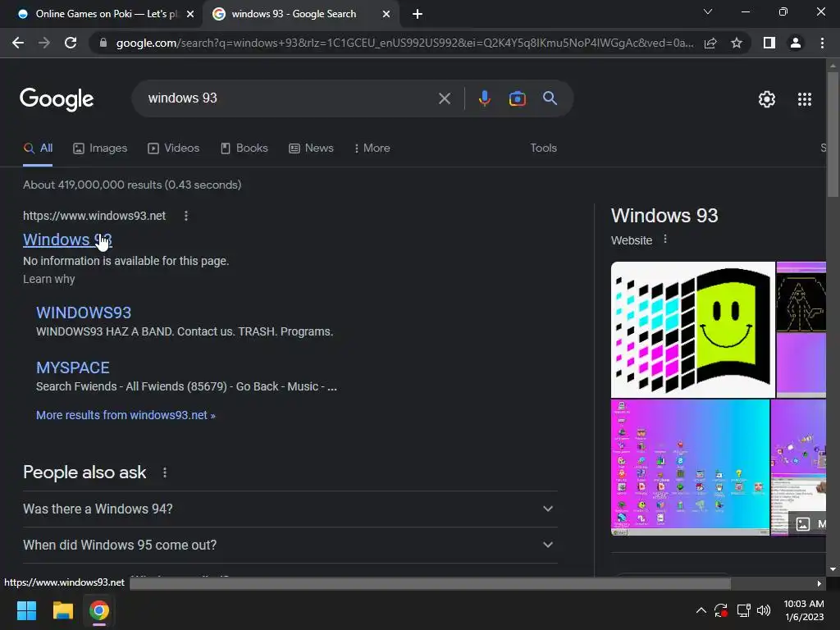Screen dimensions: 840x630
Task: Select the All results tab
Action: [x=38, y=148]
